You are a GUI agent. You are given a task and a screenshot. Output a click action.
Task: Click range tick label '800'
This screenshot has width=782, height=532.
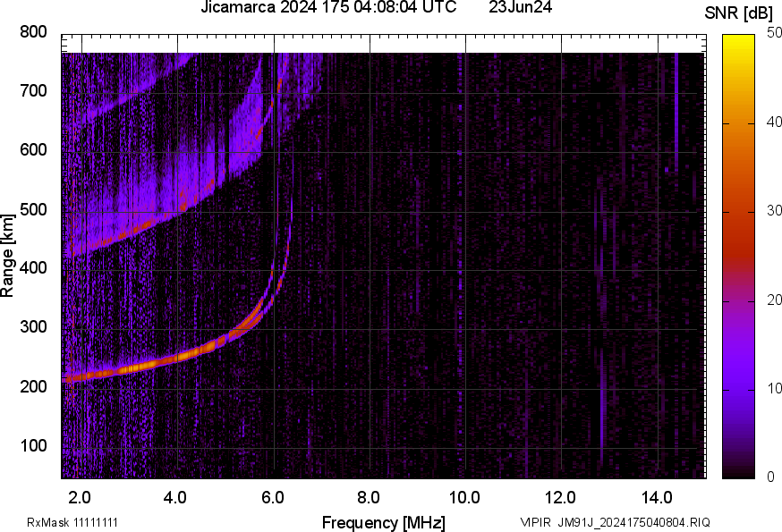click(x=33, y=32)
